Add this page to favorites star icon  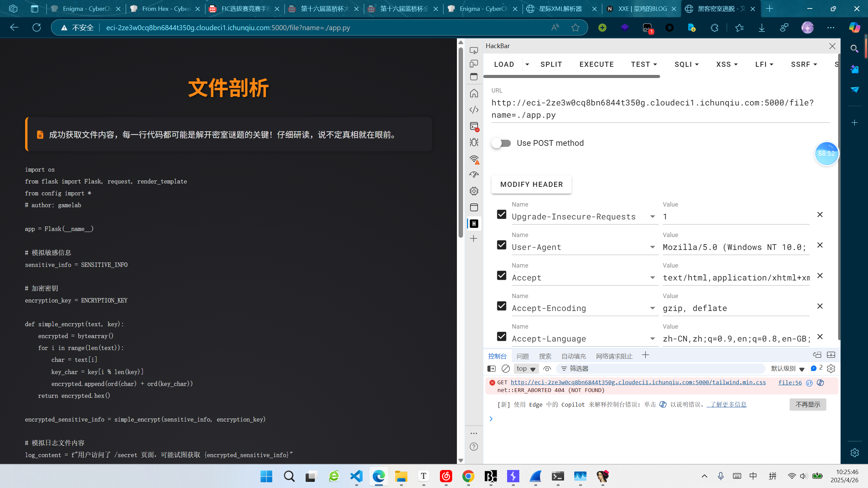(575, 27)
